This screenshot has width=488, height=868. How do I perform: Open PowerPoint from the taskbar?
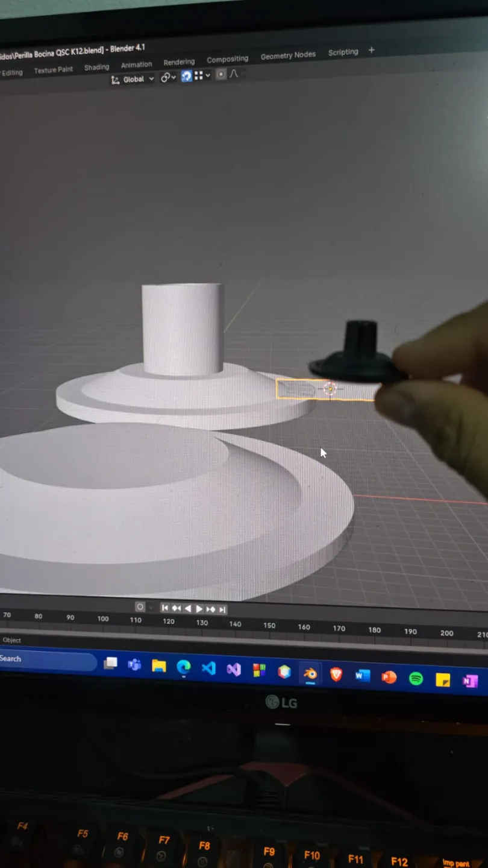pos(389,677)
